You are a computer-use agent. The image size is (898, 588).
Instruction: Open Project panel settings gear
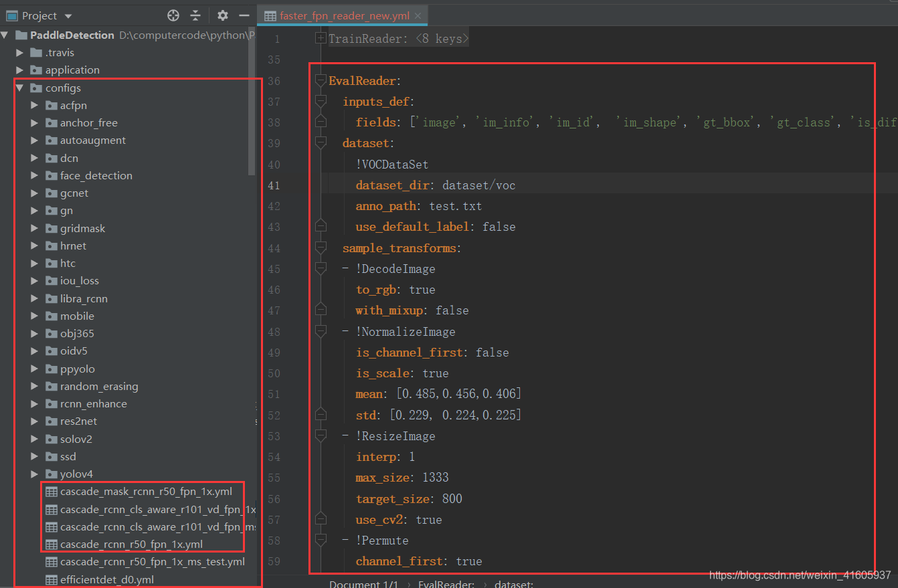(x=223, y=15)
